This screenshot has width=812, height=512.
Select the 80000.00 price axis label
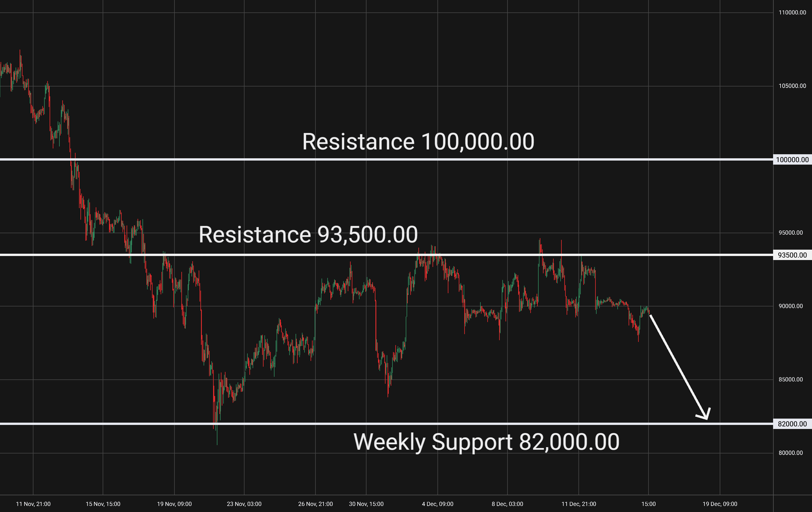(x=790, y=453)
